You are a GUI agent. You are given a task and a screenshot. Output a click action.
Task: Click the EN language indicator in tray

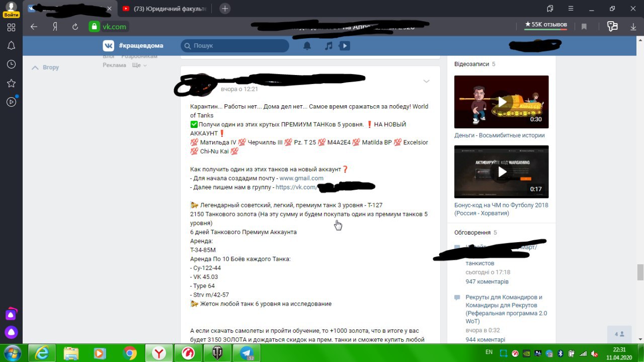489,352
